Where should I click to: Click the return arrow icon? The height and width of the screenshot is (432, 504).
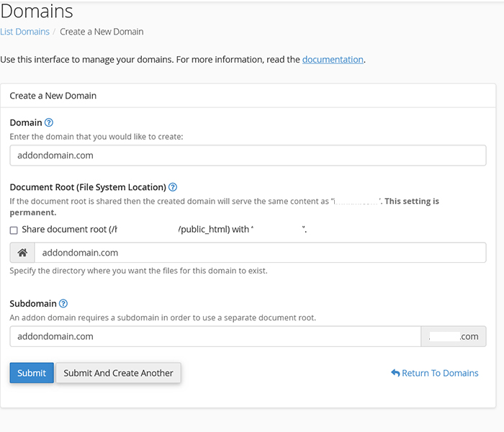395,373
